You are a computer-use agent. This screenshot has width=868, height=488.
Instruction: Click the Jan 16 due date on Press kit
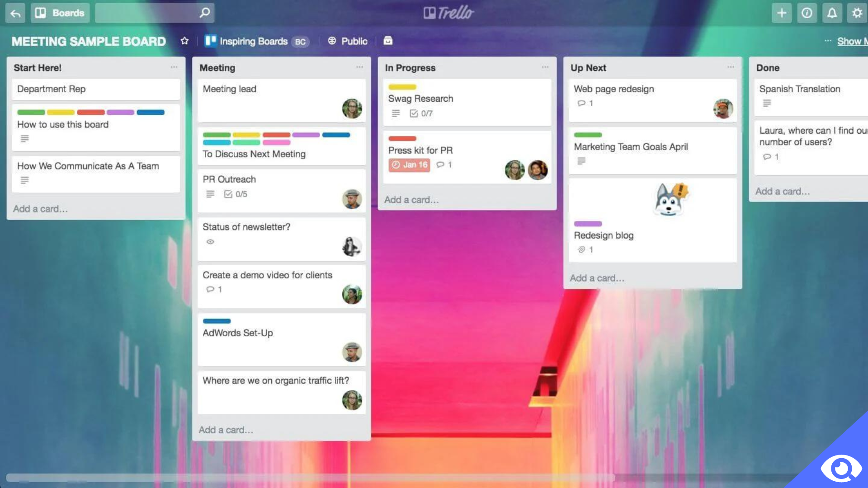(409, 164)
